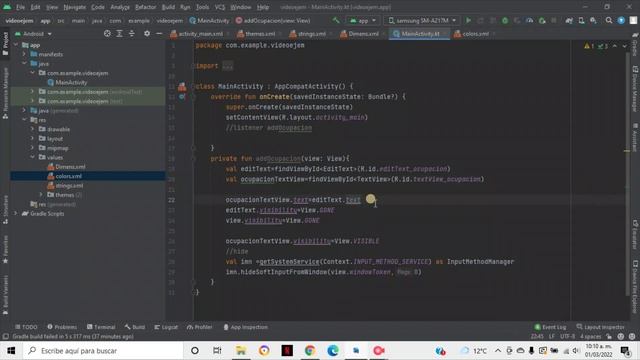Select MainActivity in project tree
This screenshot has height=360, width=640.
click(x=71, y=82)
